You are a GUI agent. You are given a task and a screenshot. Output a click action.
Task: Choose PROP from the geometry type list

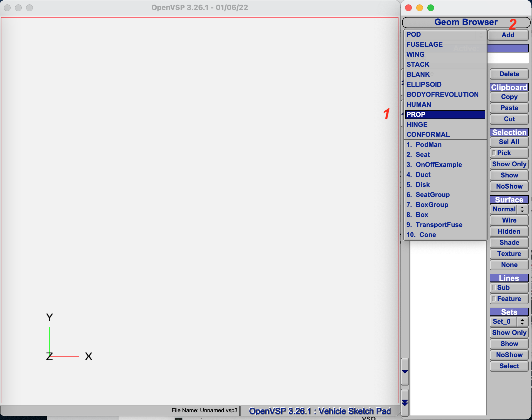tap(445, 115)
